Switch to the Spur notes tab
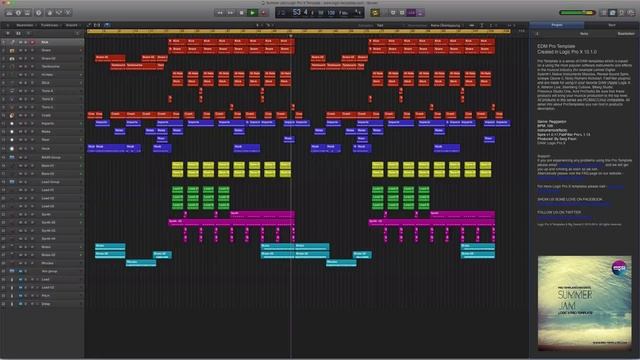The image size is (640, 360). tap(611, 25)
